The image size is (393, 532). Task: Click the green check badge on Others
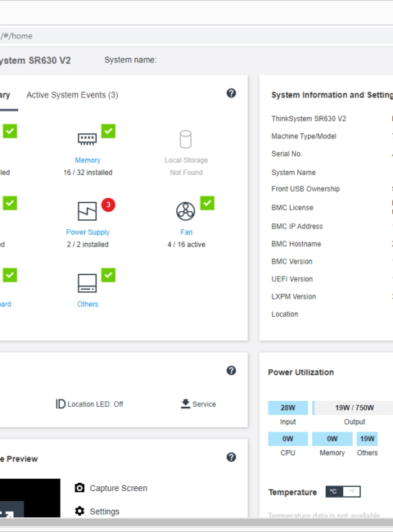click(x=108, y=275)
